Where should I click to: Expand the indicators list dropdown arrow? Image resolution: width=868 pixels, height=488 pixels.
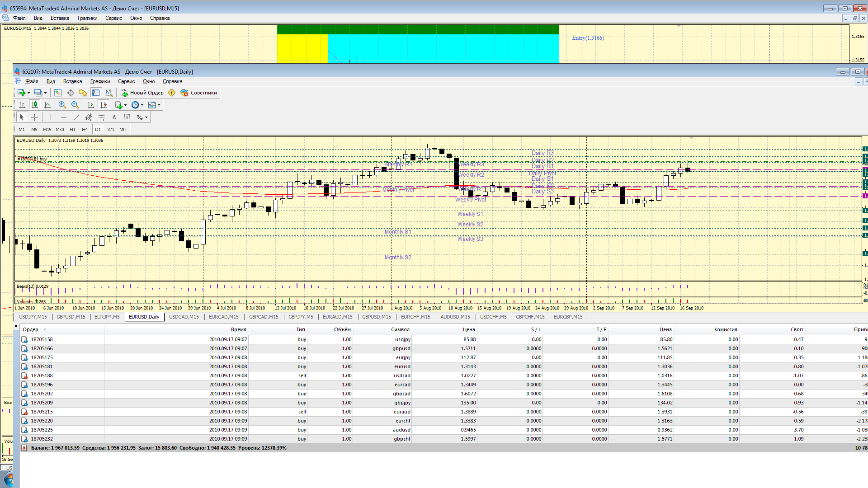point(125,105)
